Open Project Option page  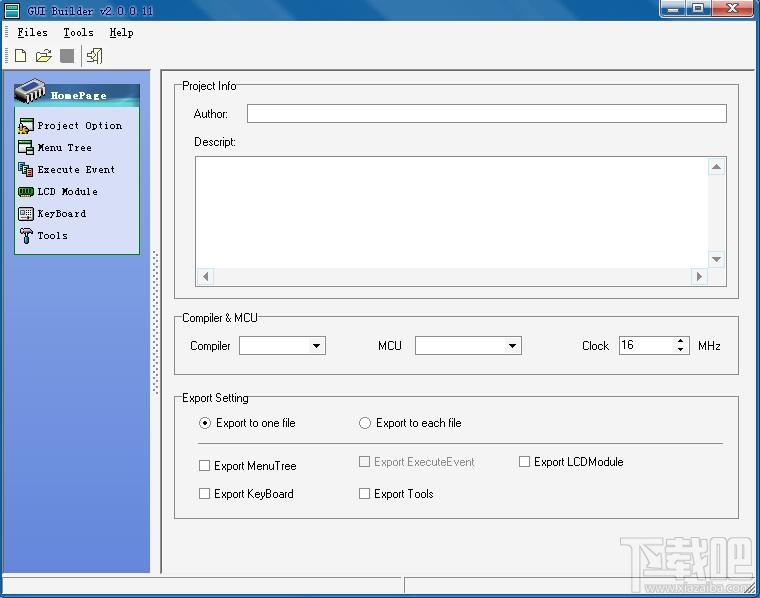click(79, 126)
